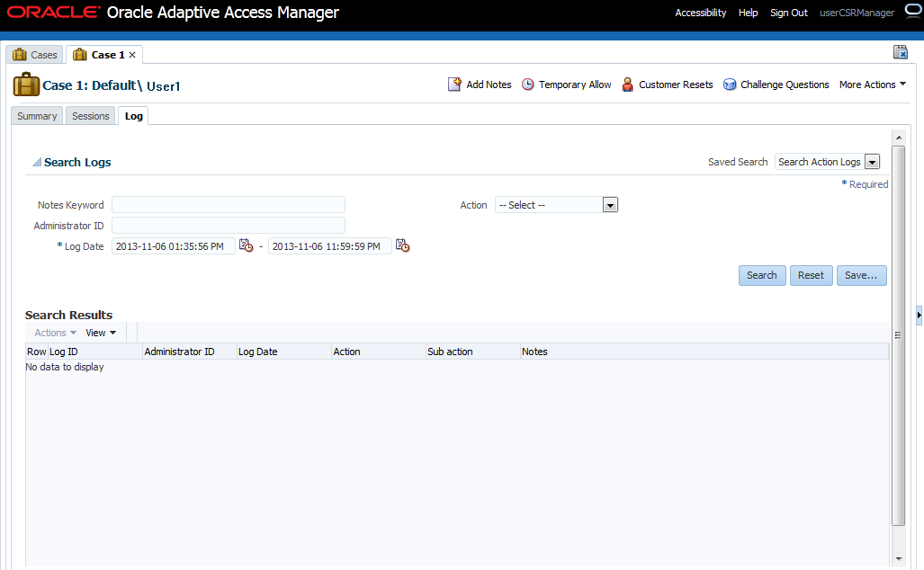Focus the Notes Keyword field
924x570 pixels.
(228, 204)
